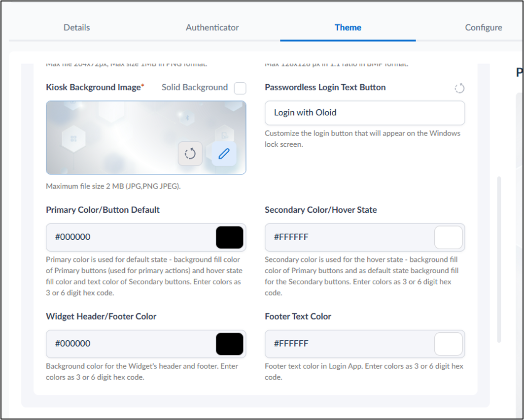This screenshot has height=420, width=524.
Task: Click the Passwordless Login Text Button label
Action: click(x=325, y=88)
